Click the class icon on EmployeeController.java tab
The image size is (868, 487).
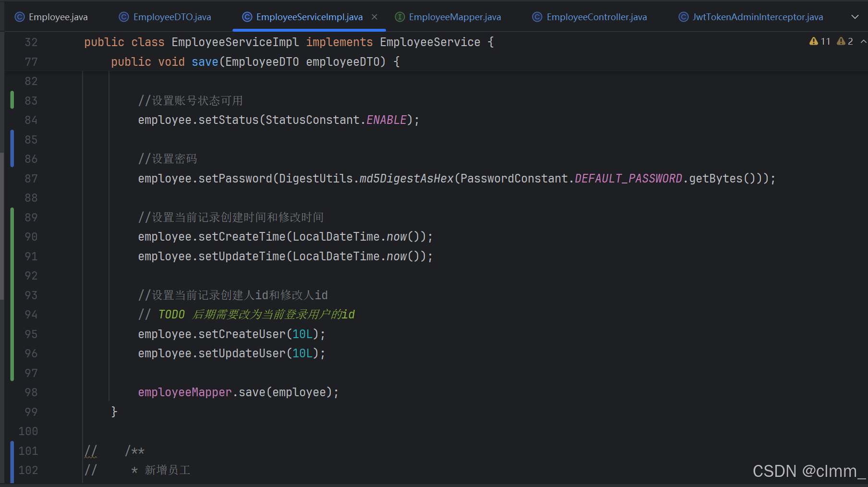pyautogui.click(x=536, y=16)
